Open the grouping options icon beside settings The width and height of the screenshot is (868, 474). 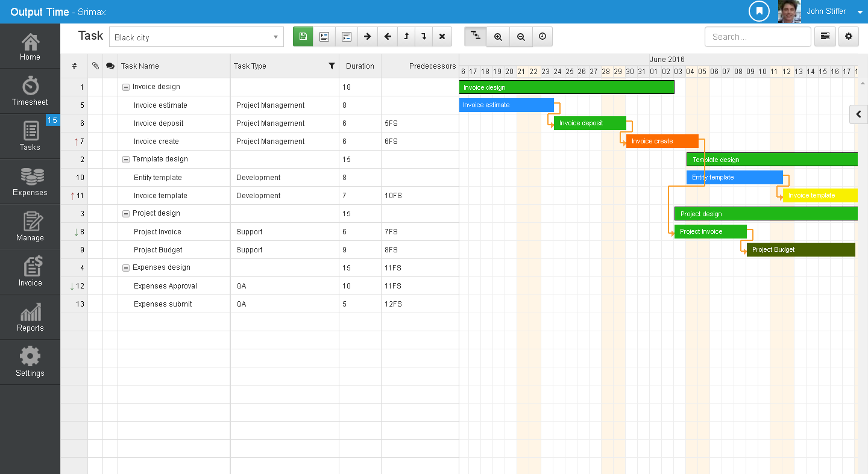click(x=825, y=36)
